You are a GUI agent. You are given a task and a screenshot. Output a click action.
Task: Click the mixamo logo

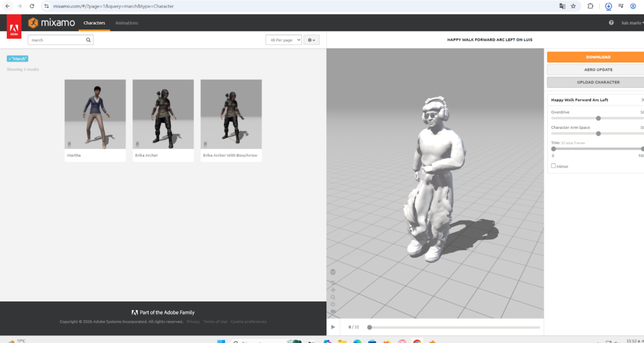pyautogui.click(x=52, y=23)
